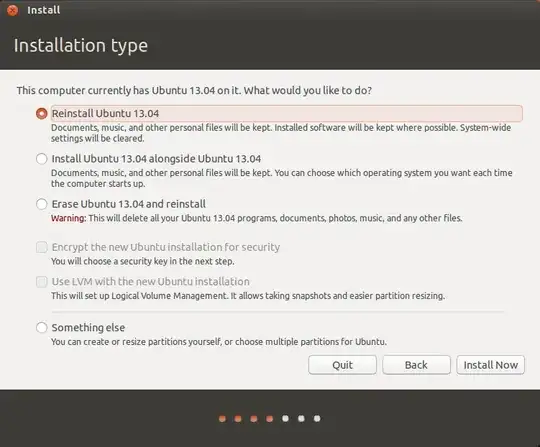Enable Use LVM with the new Ubuntu installation
The width and height of the screenshot is (540, 447).
[42, 282]
